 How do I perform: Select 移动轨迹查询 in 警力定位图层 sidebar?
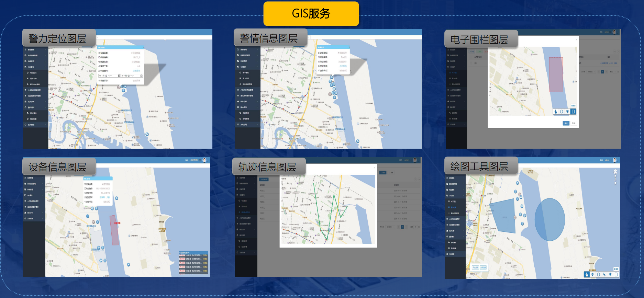[35, 84]
